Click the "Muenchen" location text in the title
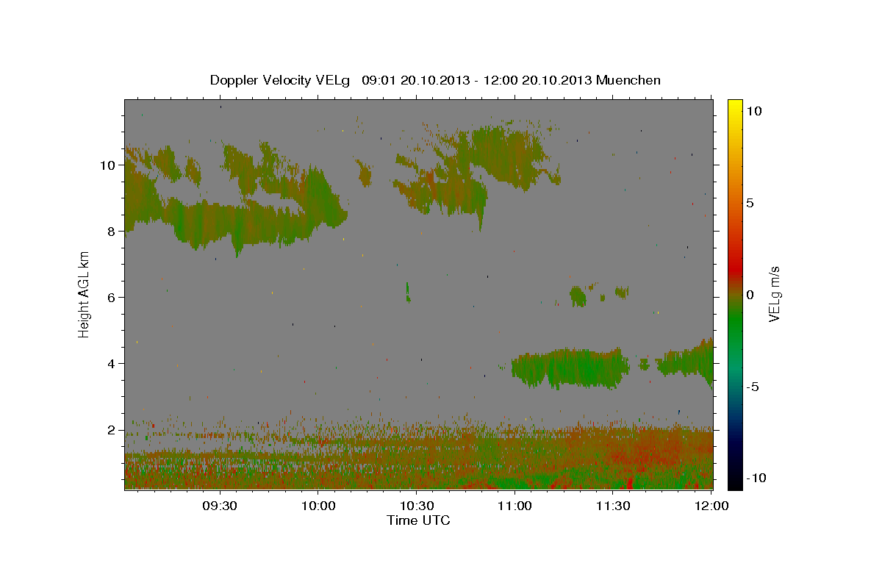882x588 pixels. 628,80
